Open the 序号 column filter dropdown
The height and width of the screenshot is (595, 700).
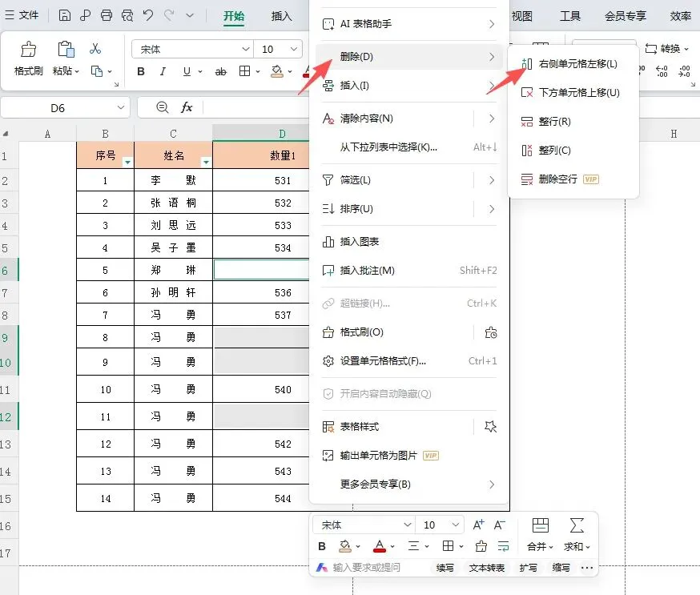(x=127, y=162)
